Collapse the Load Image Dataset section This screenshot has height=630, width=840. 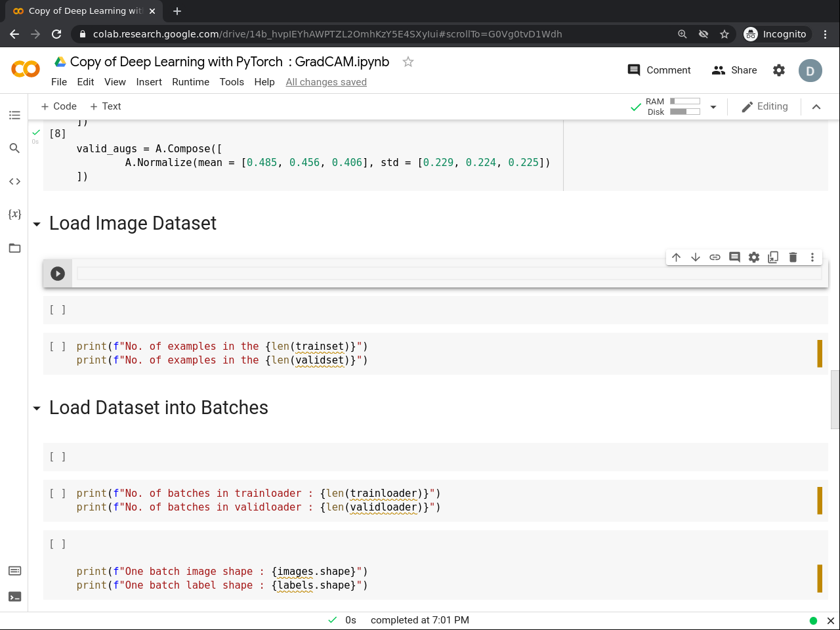pos(37,224)
